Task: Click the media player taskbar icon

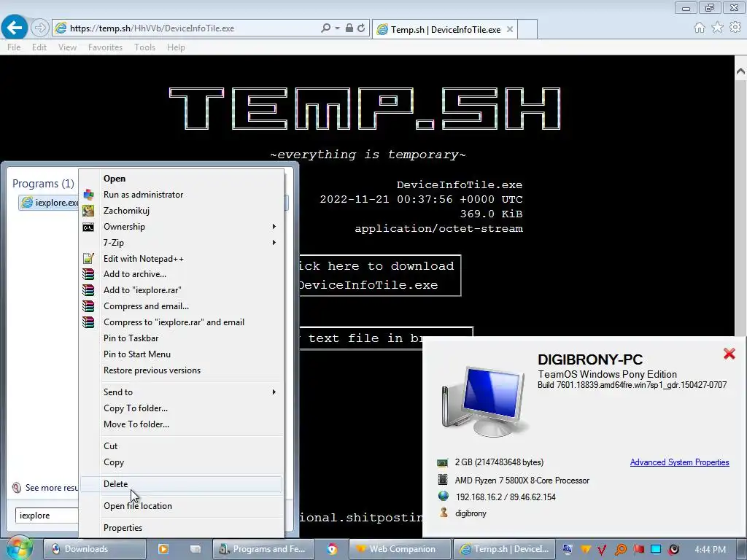Action: tap(163, 549)
